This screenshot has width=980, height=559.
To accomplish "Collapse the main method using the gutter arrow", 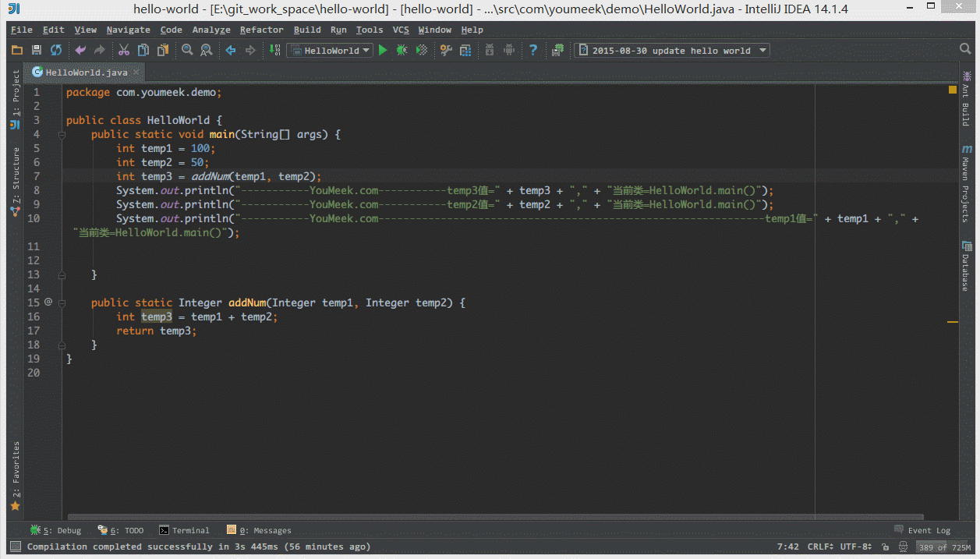I will tap(62, 134).
